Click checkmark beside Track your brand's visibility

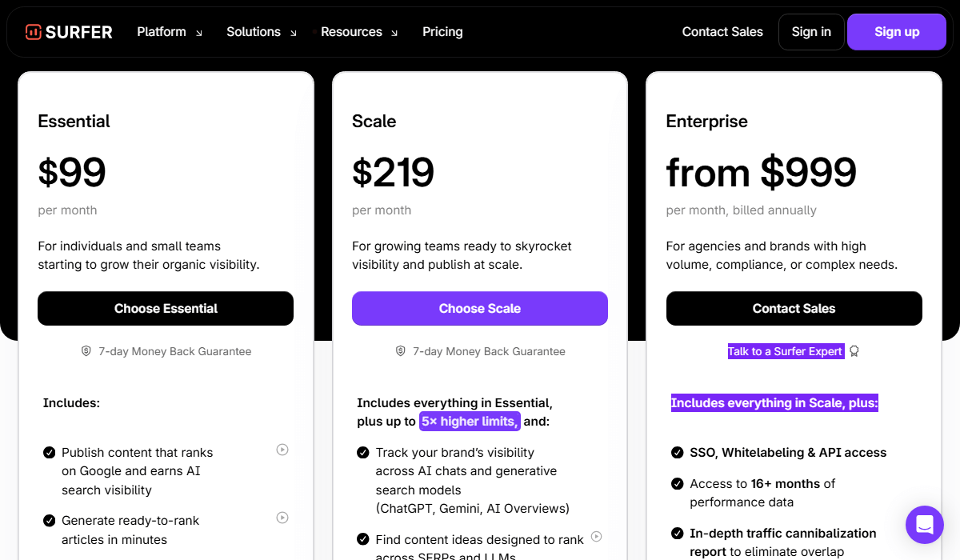pyautogui.click(x=363, y=453)
